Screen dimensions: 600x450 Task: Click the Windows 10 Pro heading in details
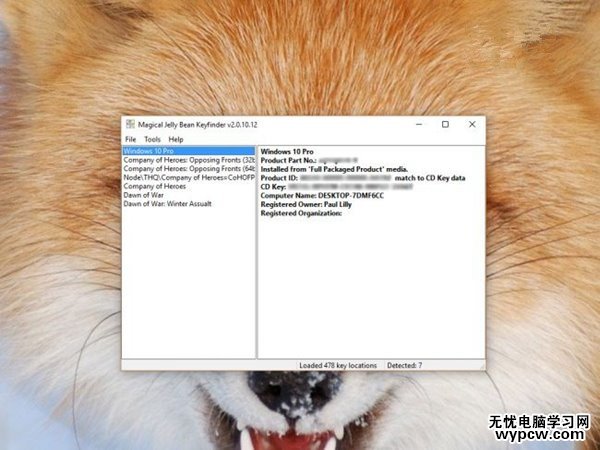(287, 152)
